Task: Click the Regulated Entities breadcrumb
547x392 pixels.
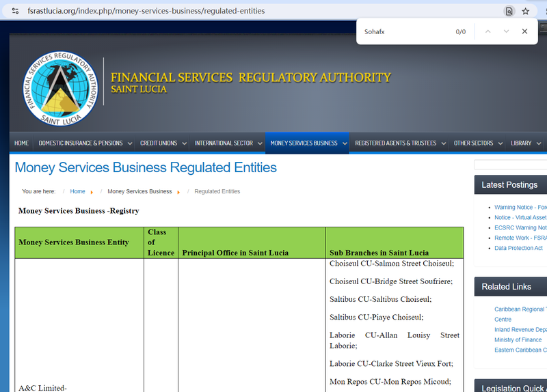Action: click(217, 191)
